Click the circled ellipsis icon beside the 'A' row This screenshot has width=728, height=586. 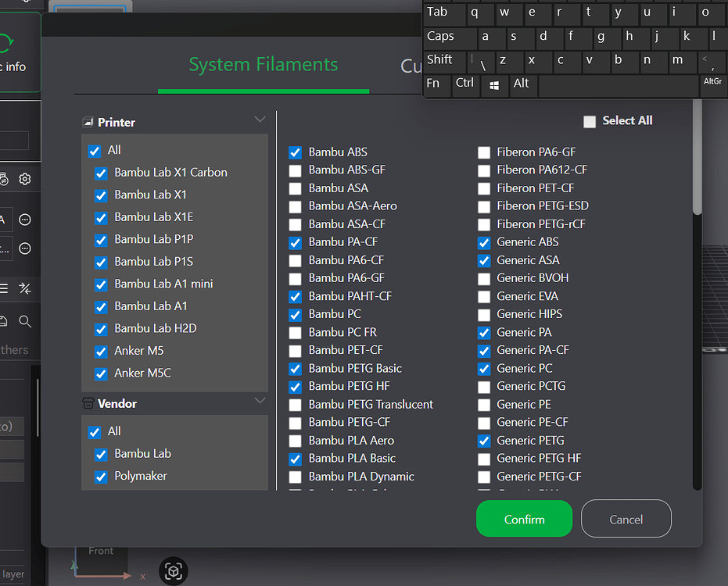point(24,220)
